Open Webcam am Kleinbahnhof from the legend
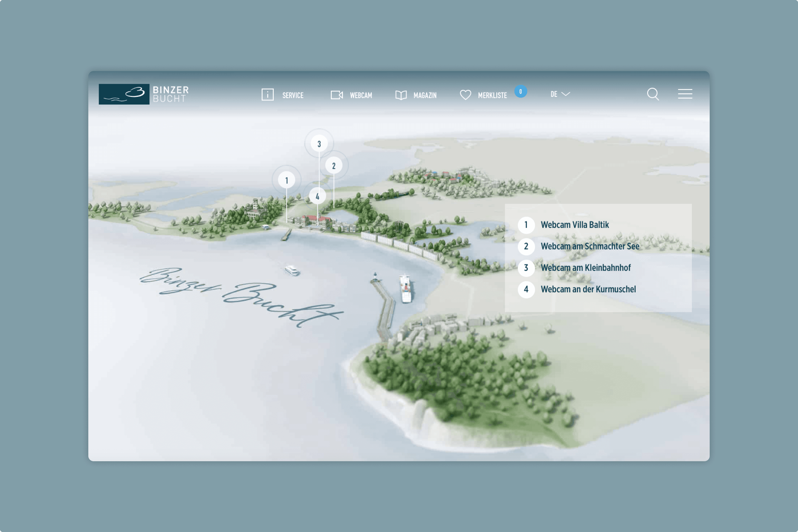 pyautogui.click(x=586, y=268)
